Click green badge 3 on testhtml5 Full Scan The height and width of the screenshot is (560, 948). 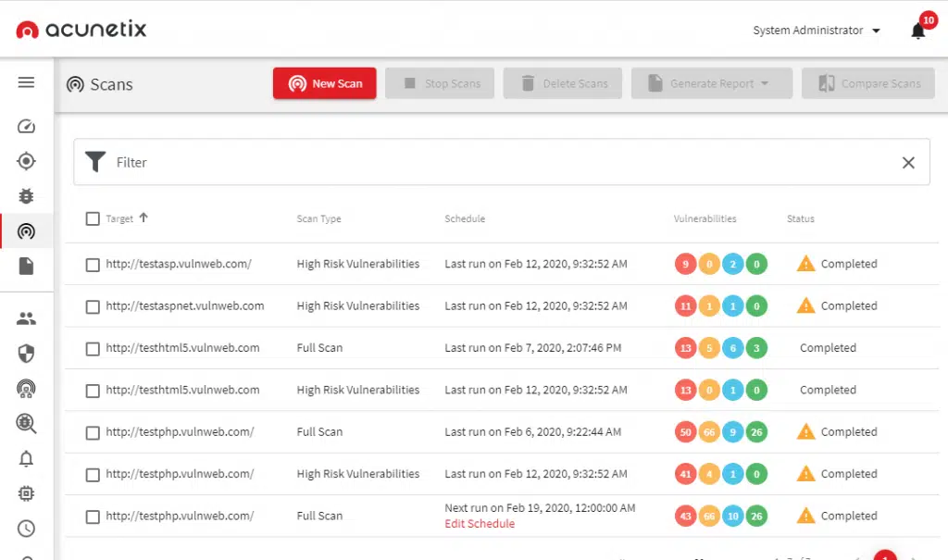coord(756,348)
